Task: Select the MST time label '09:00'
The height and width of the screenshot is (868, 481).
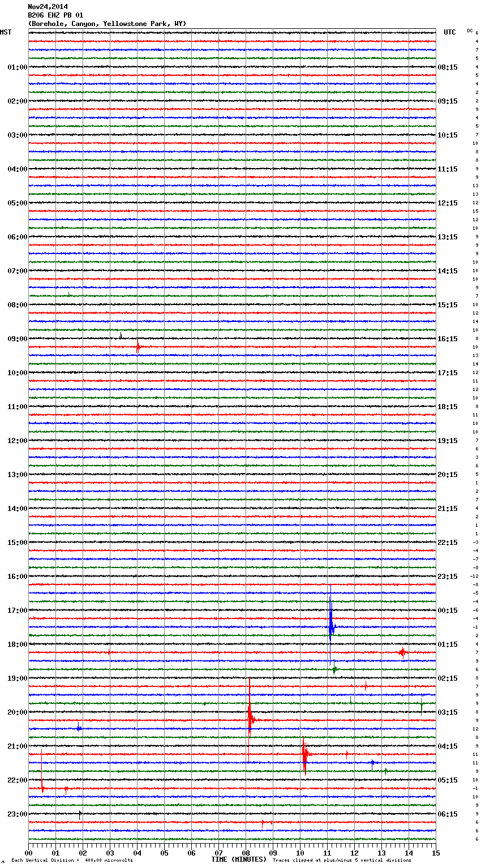Action: click(x=18, y=339)
